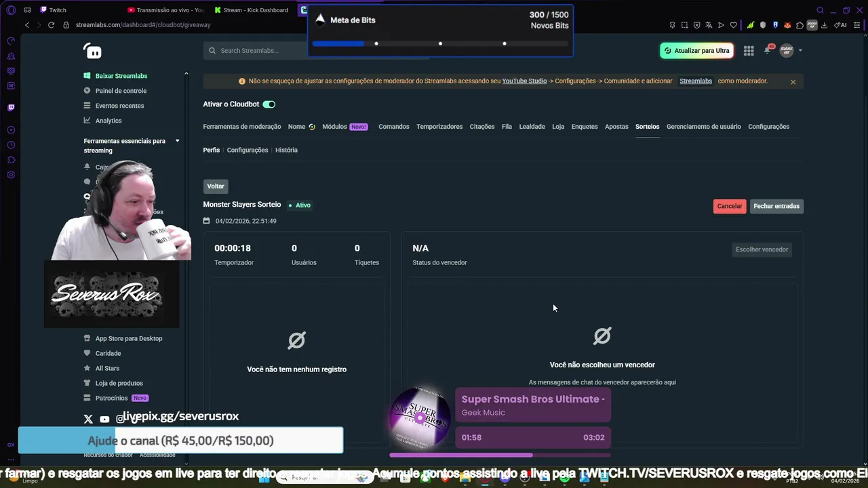868x488 pixels.
Task: Open Eventos recentes in sidebar
Action: (x=119, y=106)
